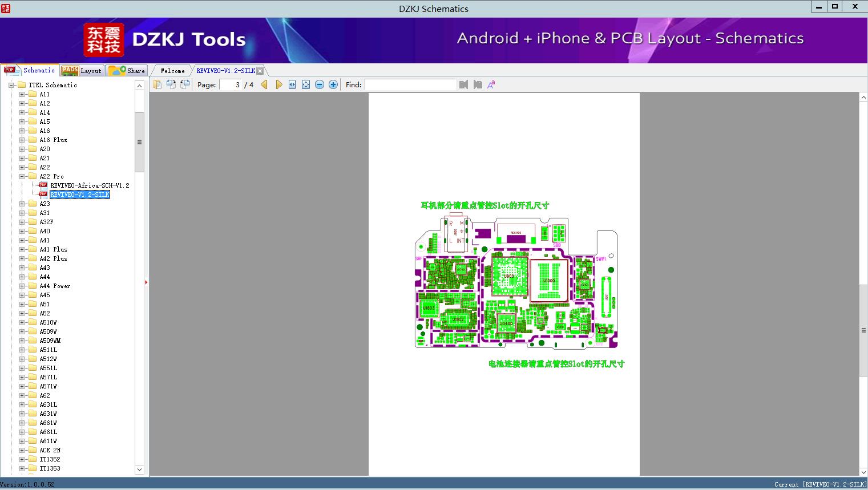Close the REVIVEO-V1.2-SILK tab
Screen dimensions: 868x490
pos(260,71)
